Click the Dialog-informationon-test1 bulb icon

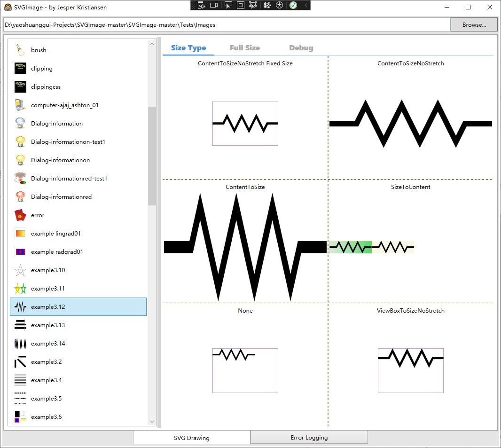tap(20, 142)
